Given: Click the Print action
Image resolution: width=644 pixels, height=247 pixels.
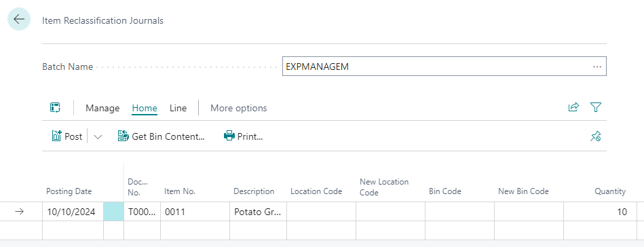Looking at the screenshot, I should click(x=243, y=136).
